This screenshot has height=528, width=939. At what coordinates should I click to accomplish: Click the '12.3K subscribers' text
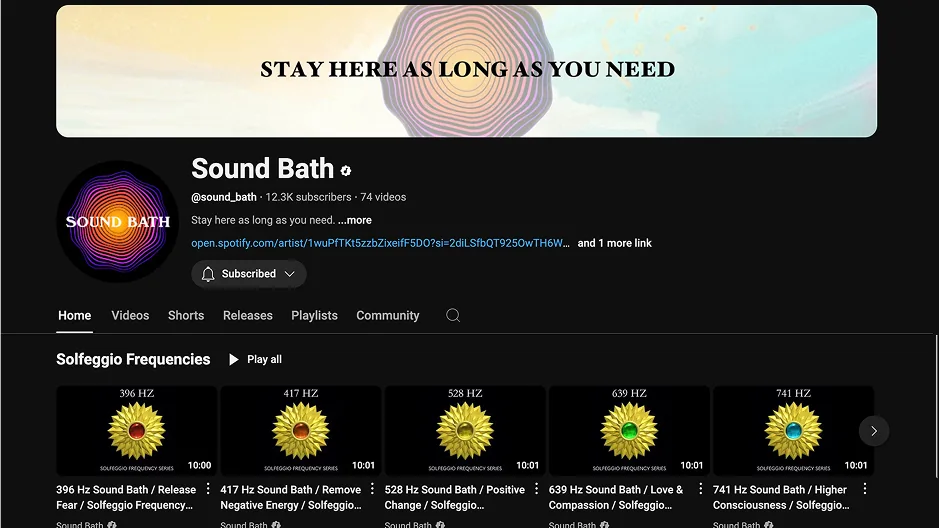(x=308, y=197)
